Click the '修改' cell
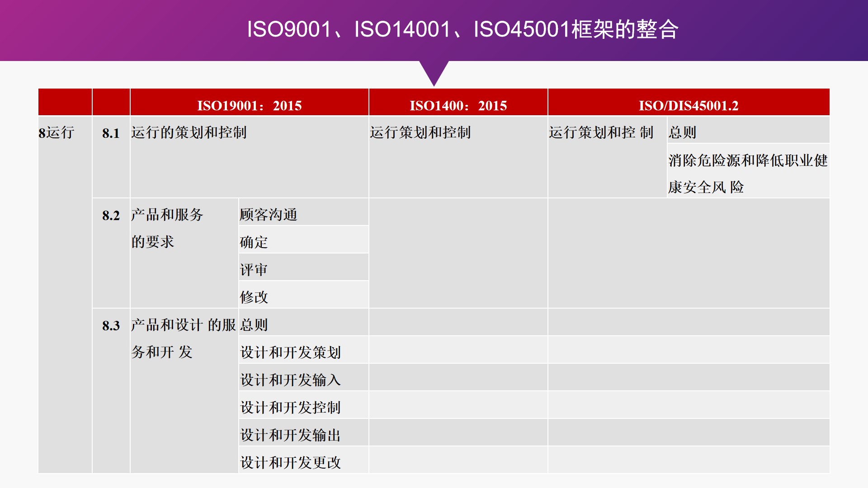Viewport: 868px width, 488px height. (304, 295)
